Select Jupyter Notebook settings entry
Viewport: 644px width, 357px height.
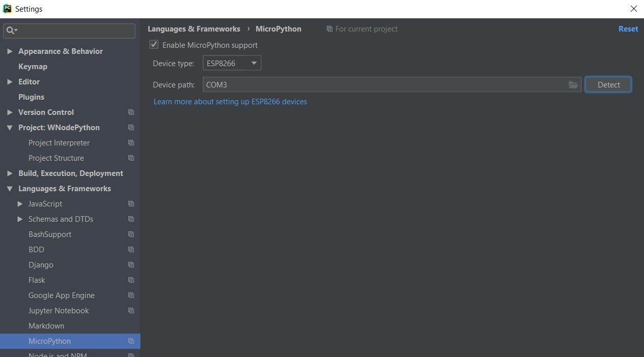(x=59, y=311)
